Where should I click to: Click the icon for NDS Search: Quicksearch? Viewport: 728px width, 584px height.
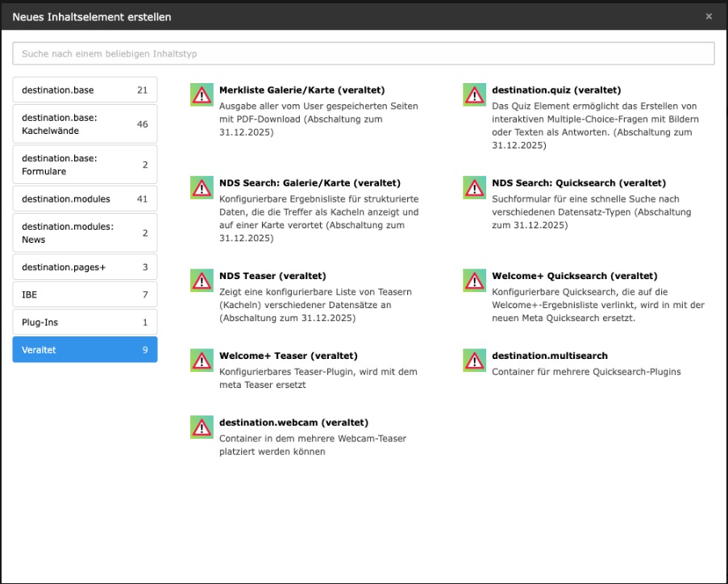[474, 187]
